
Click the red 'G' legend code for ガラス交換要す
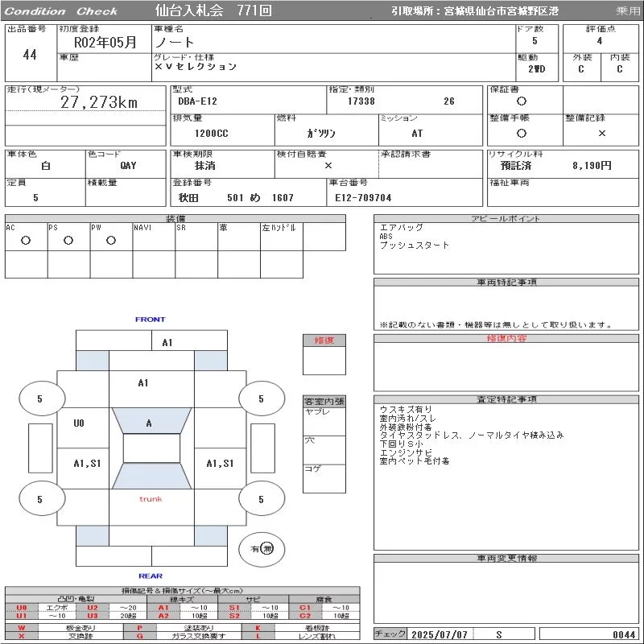[x=140, y=636]
